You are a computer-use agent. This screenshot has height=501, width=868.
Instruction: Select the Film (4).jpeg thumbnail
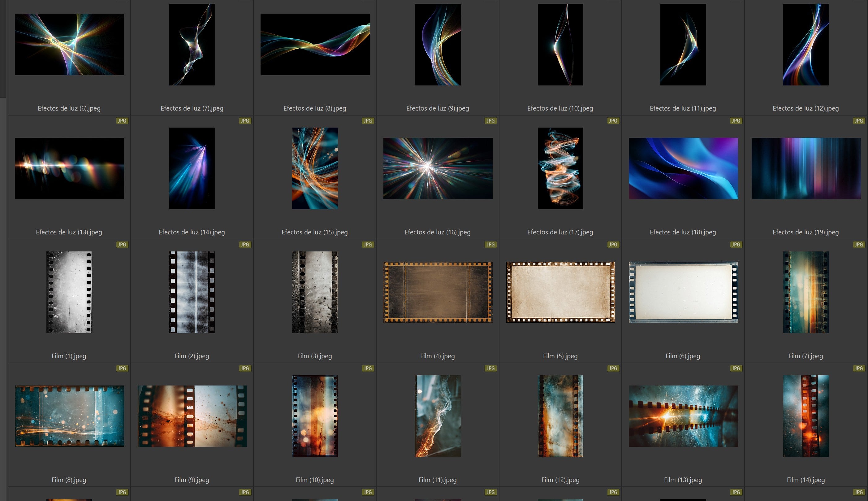438,292
